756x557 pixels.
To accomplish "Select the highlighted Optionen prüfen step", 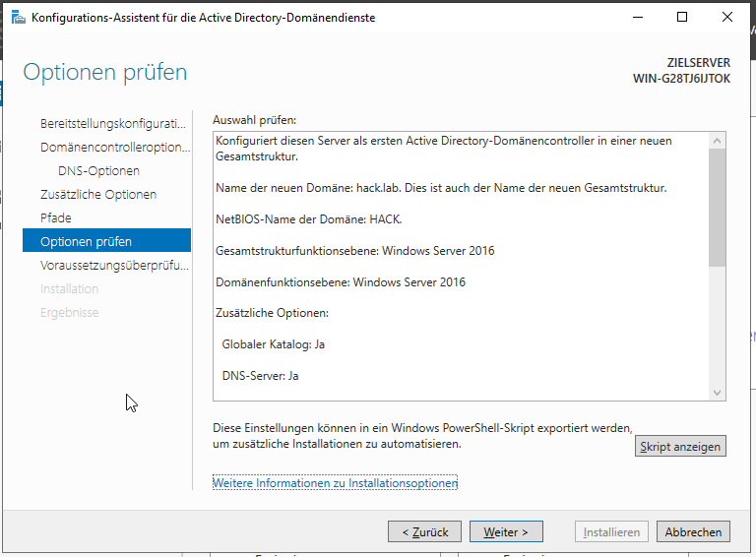I will [x=106, y=241].
